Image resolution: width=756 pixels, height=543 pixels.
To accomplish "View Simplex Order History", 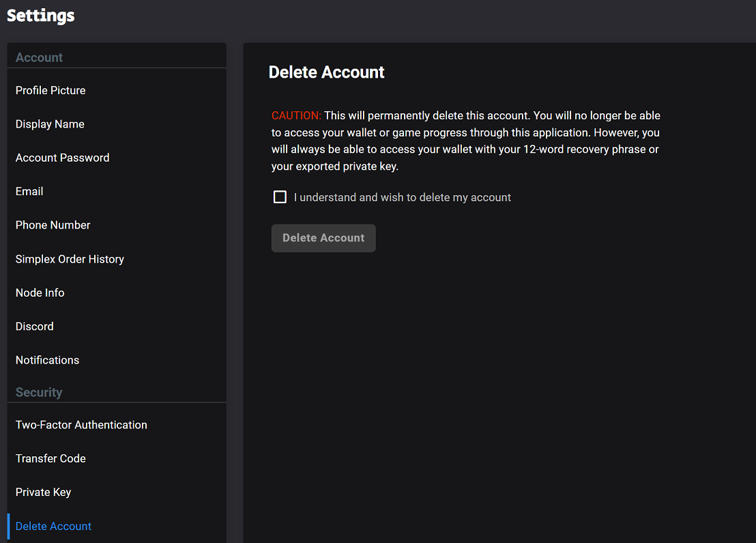I will (117, 259).
